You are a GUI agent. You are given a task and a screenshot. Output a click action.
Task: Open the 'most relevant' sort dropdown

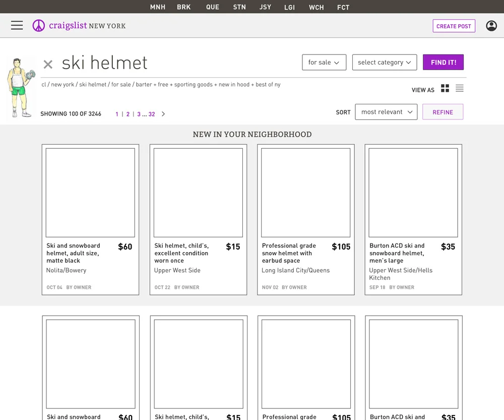pos(386,112)
